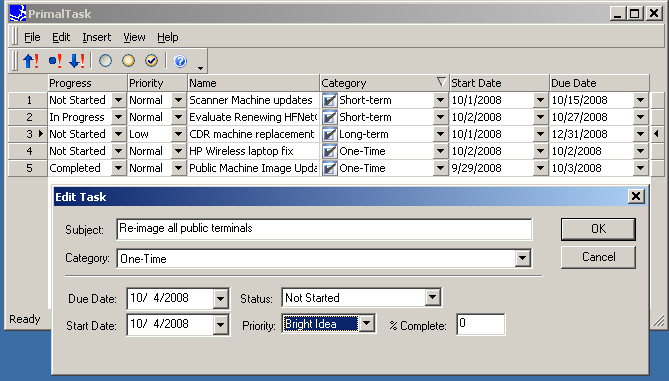This screenshot has height=381, width=669.
Task: Maximize the PrimalTask window
Action: point(634,14)
